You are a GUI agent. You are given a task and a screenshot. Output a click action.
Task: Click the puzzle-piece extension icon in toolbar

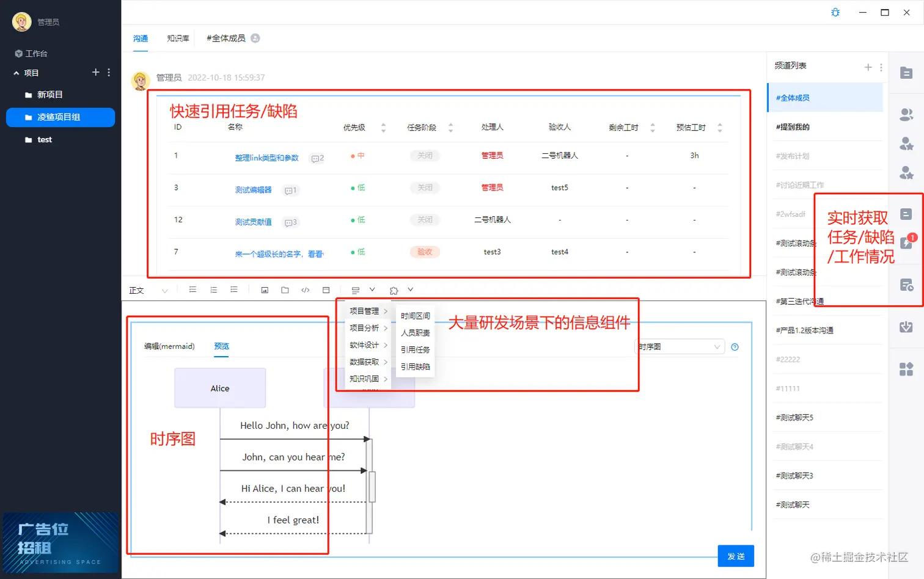click(x=394, y=291)
